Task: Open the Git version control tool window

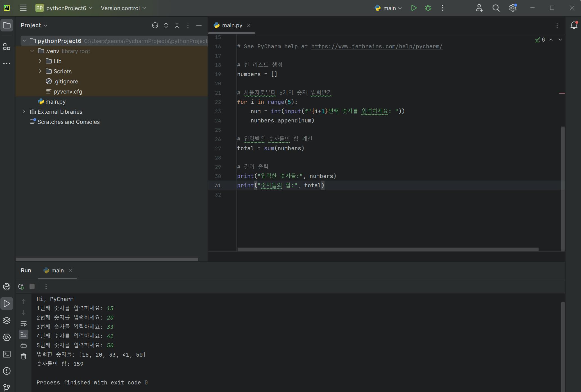Action: [7, 388]
